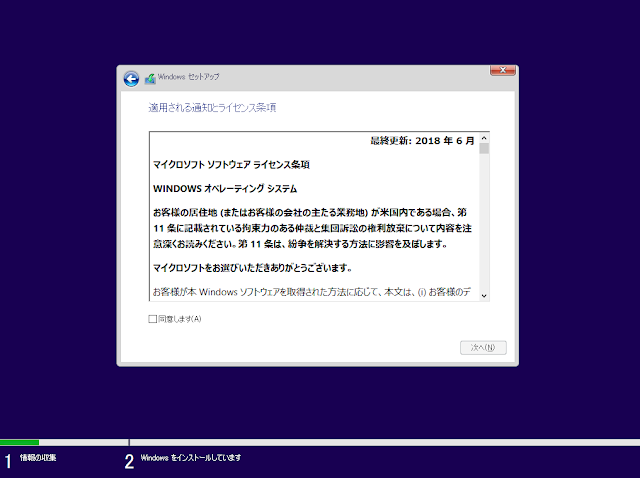Screen dimensions: 640x478
Task: Click the Windows をインストールしています step label
Action: tap(191, 458)
